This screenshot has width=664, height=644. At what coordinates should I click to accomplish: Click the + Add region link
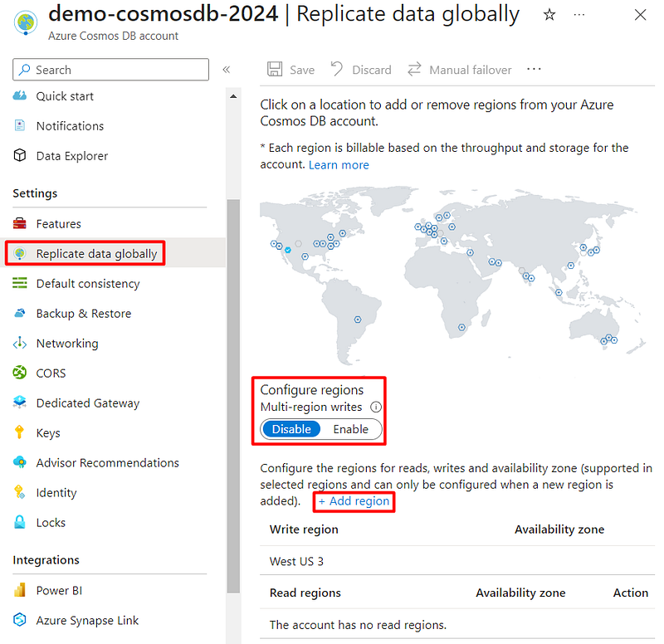[354, 501]
